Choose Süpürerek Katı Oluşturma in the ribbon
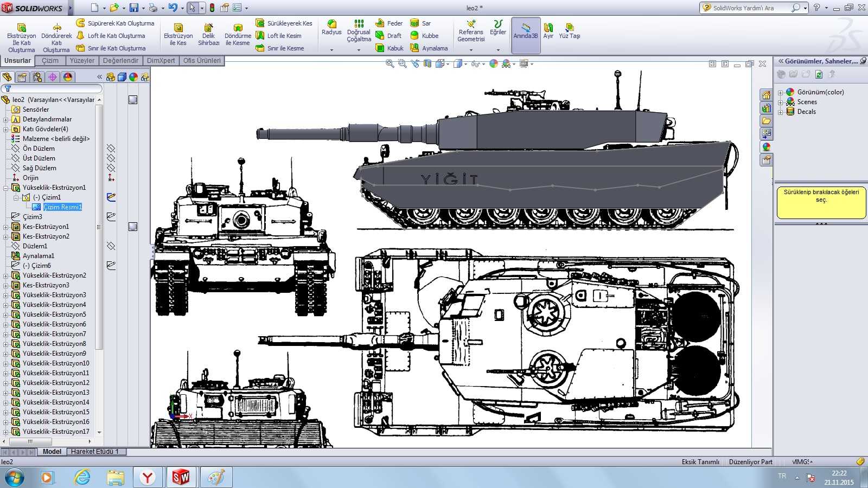Image resolution: width=868 pixels, height=488 pixels. [115, 23]
